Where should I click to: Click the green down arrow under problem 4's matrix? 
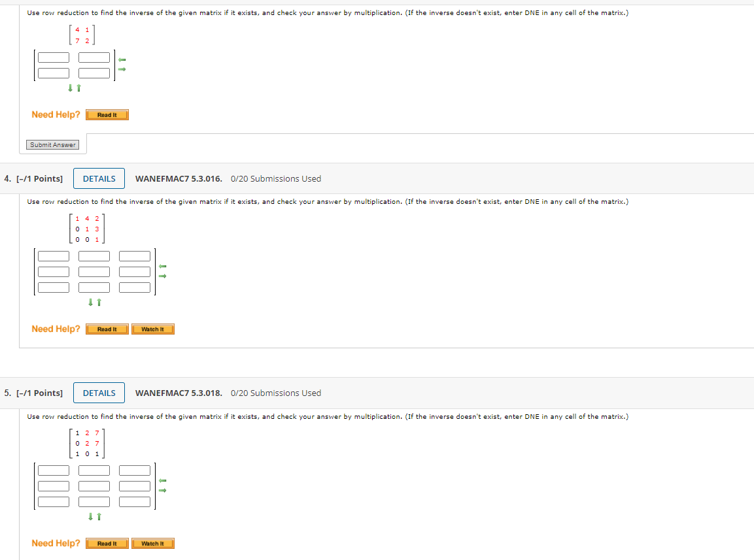click(90, 302)
